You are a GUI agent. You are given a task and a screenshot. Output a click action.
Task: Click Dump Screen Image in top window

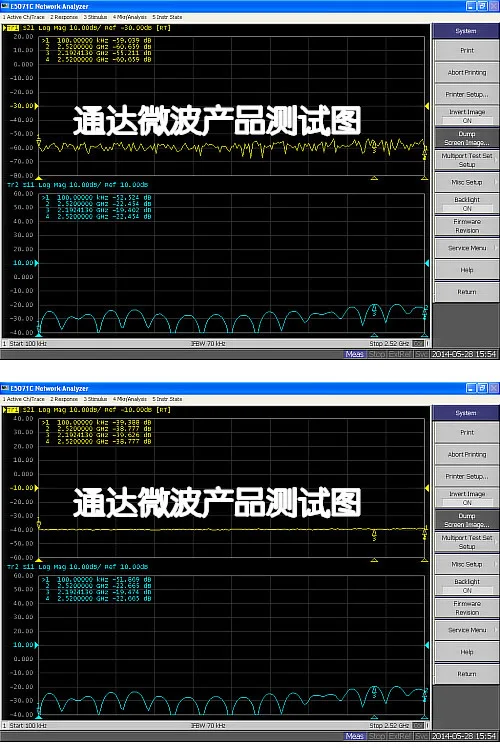467,138
